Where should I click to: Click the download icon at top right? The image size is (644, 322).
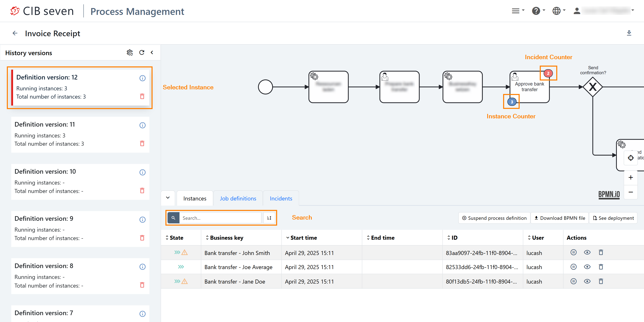[629, 33]
